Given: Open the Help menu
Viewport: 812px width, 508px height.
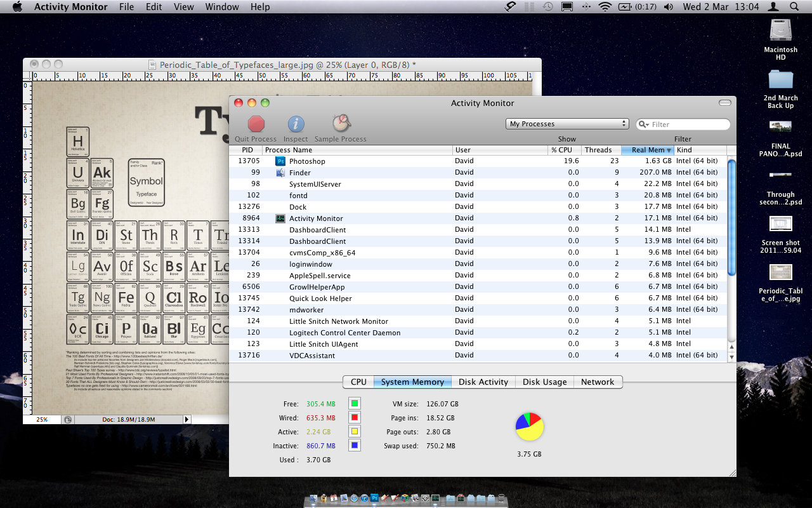Looking at the screenshot, I should 260,7.
